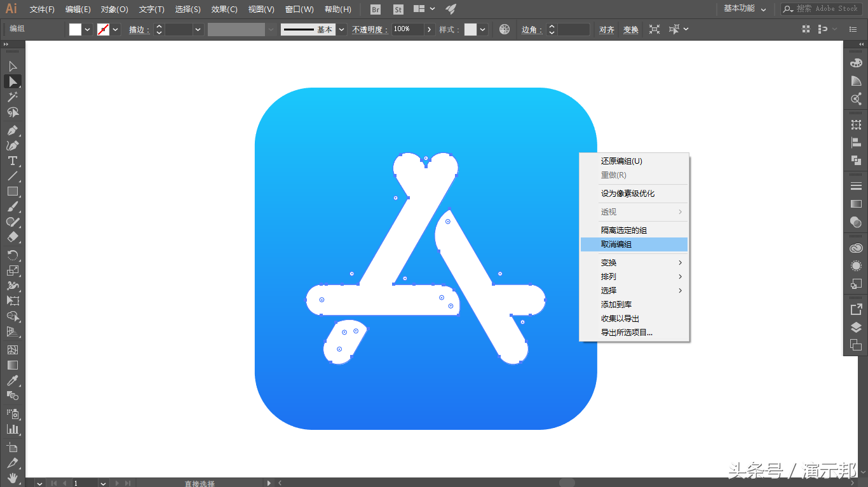Choose the Paintbrush tool

tap(13, 206)
